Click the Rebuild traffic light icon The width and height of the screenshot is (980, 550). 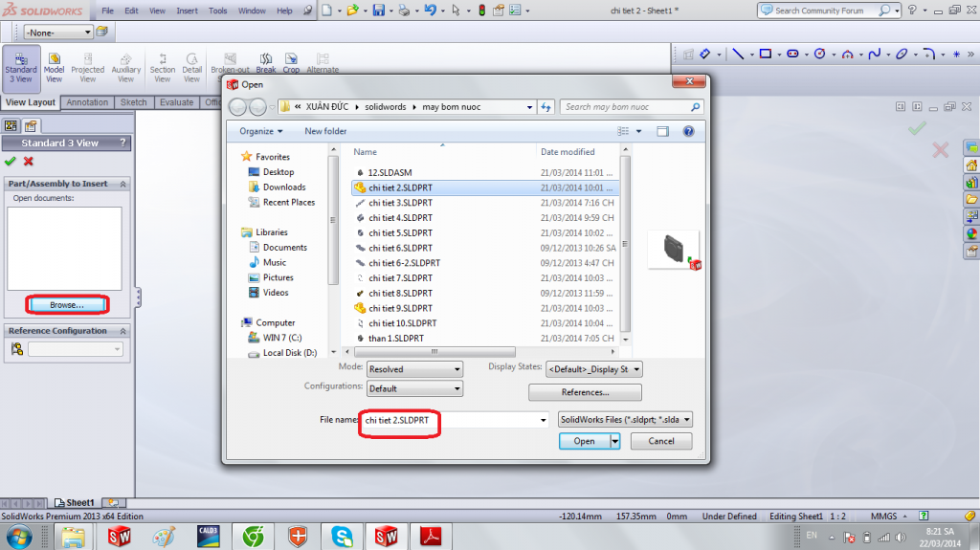[x=482, y=10]
